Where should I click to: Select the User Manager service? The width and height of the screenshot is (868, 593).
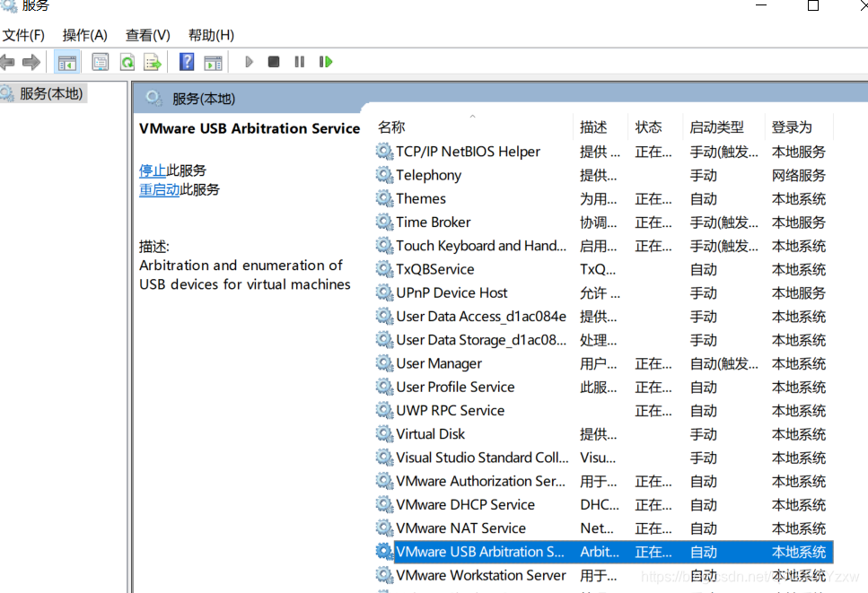tap(603, 363)
